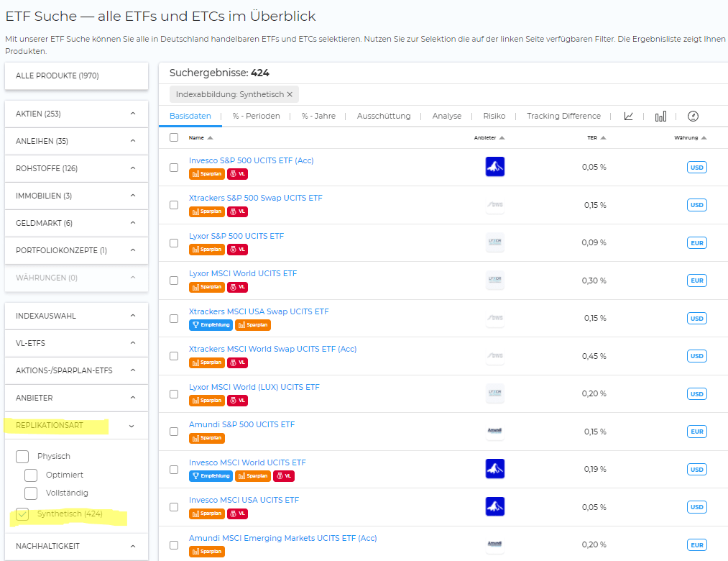This screenshot has height=561, width=728.
Task: Open Amundi MSCI Emerging Markets UCITS ETF link
Action: click(282, 538)
